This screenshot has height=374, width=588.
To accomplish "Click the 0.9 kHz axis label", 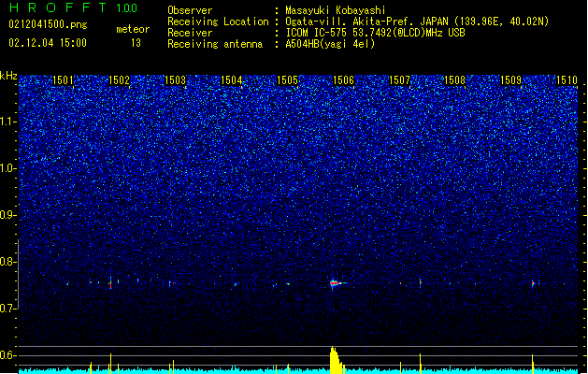I will 8,215.
